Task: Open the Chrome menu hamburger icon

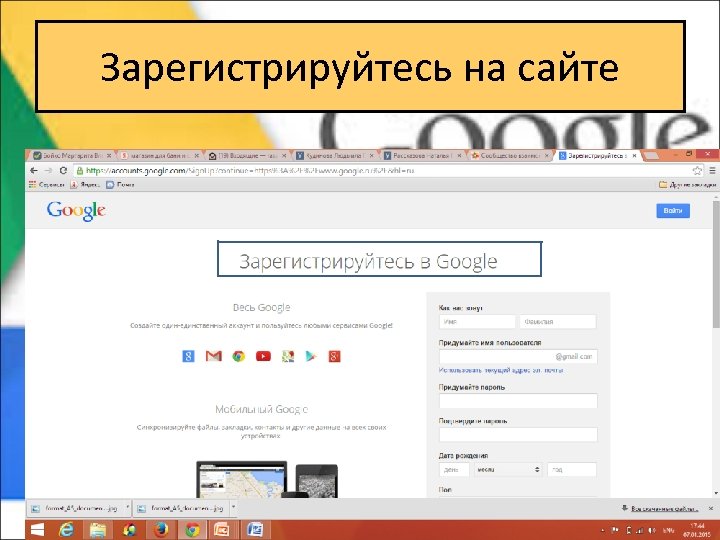Action: coord(712,171)
